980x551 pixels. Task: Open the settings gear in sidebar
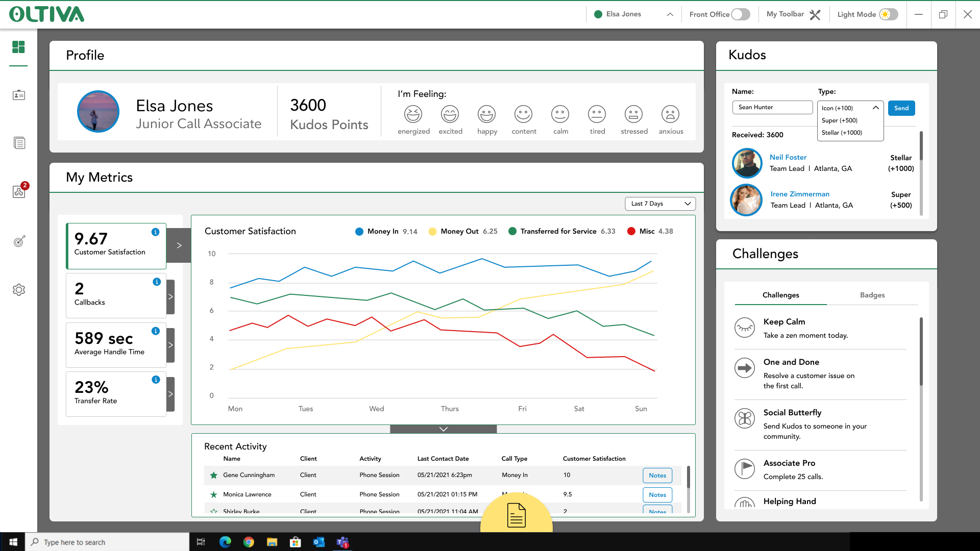19,290
